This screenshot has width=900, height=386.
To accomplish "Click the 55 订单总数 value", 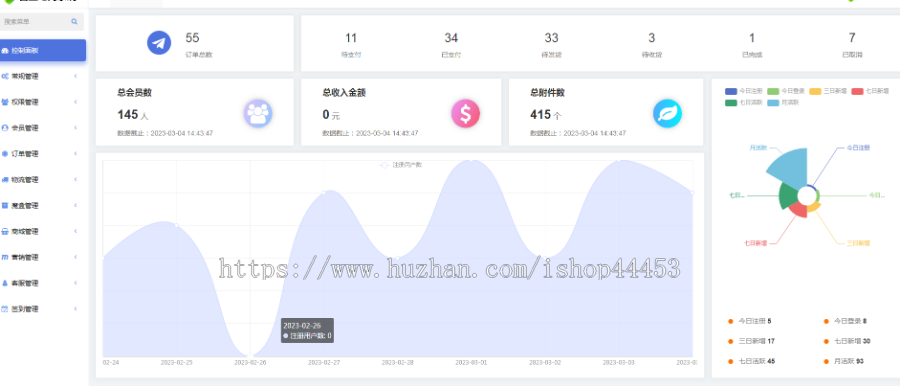I will [x=192, y=38].
